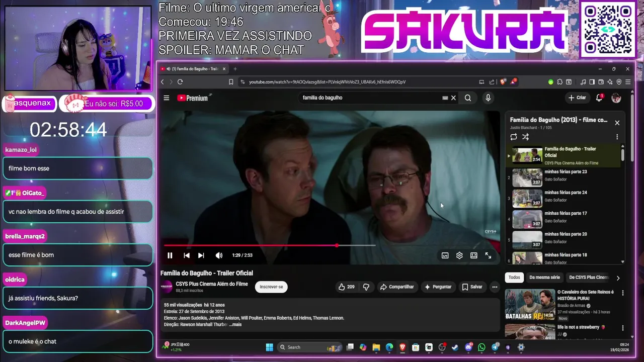Share this page from the address bar
Viewport: 644px width, 362px height.
coord(492,82)
